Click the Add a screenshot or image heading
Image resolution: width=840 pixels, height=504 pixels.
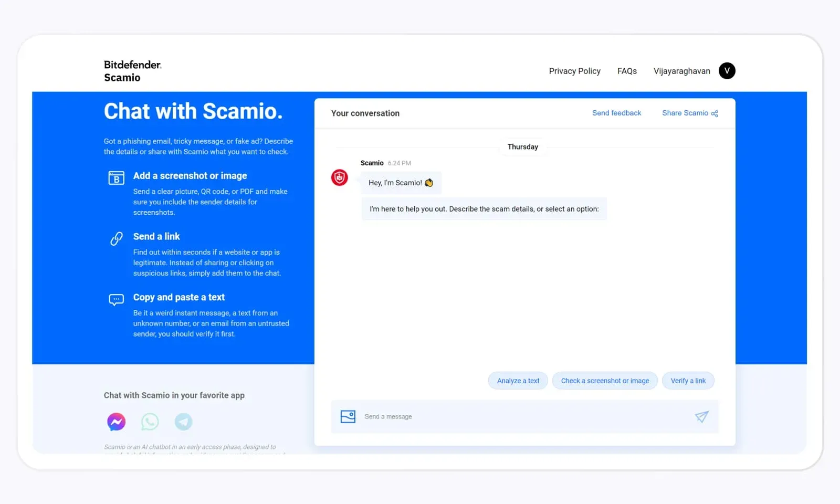[x=190, y=176]
